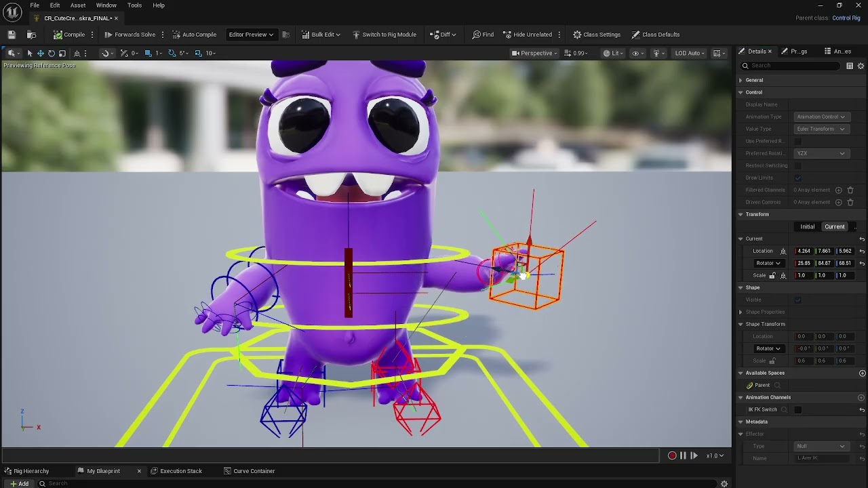
Task: Reset Current Location to default arrow
Action: click(x=862, y=251)
